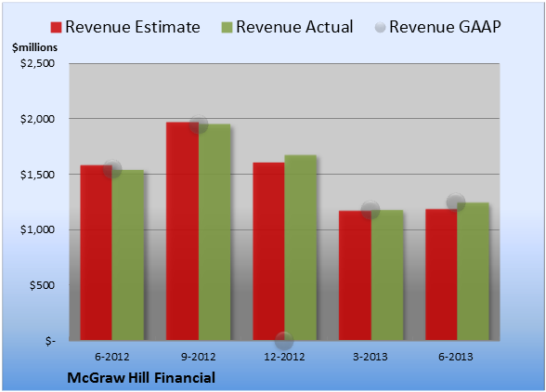Click the '$1,500' axis value

(x=37, y=175)
